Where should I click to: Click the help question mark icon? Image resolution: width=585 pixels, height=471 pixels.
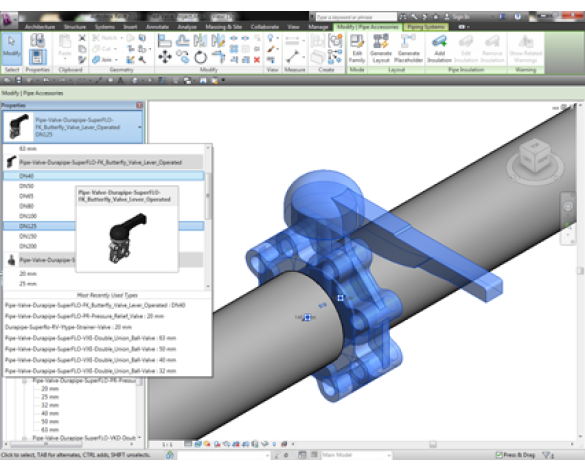[x=517, y=17]
